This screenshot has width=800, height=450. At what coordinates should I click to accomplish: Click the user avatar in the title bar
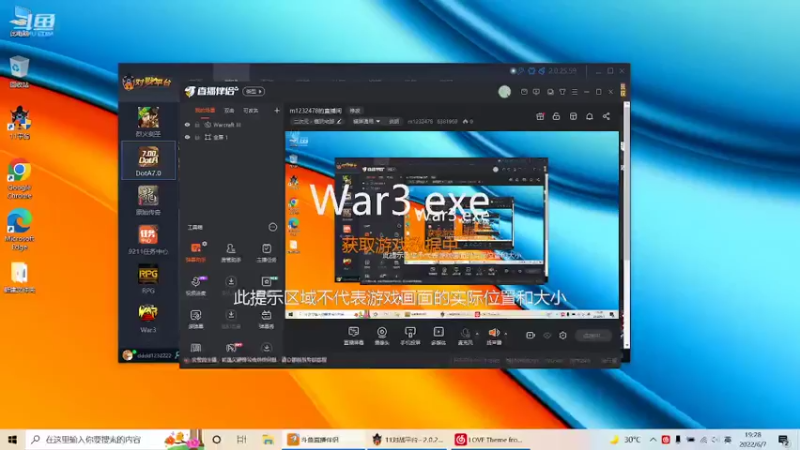coord(505,91)
